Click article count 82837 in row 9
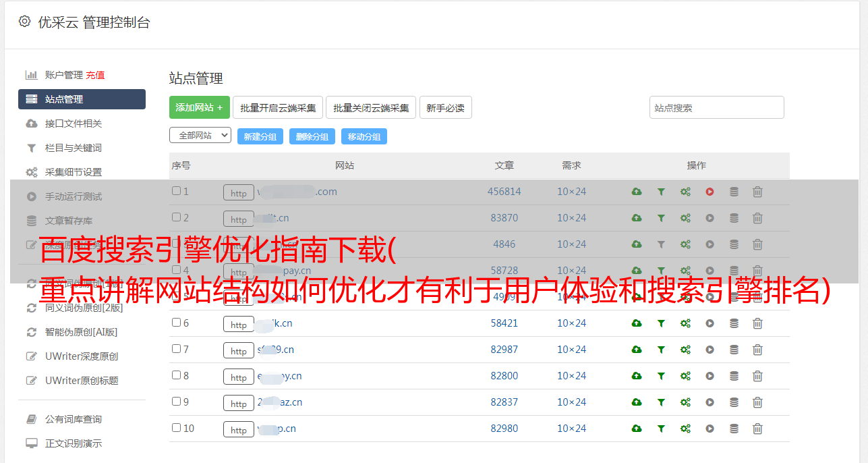 point(504,402)
